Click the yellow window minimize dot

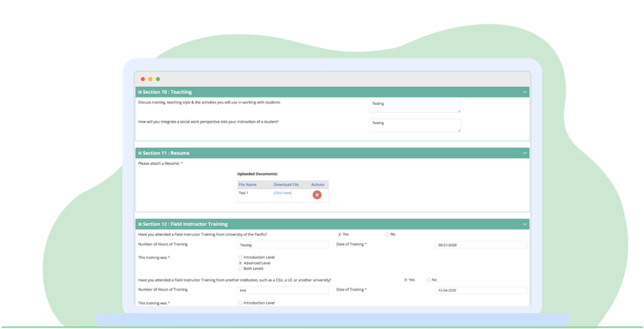point(151,79)
